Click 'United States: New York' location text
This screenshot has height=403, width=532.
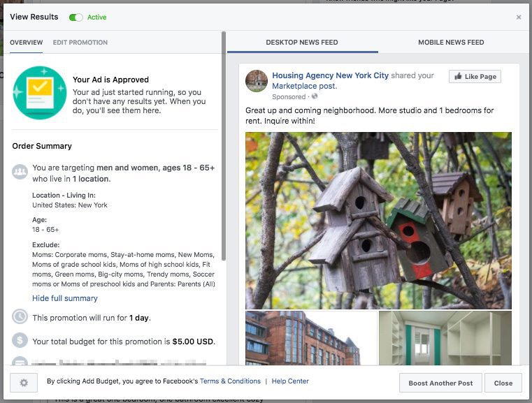(70, 205)
